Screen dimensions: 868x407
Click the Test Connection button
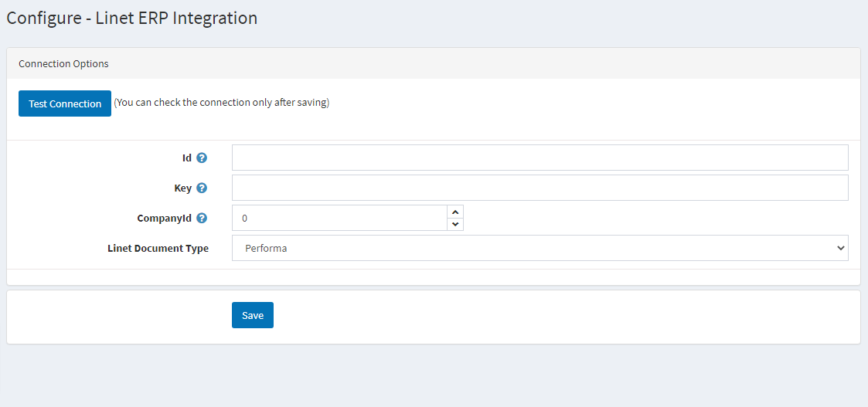click(65, 103)
